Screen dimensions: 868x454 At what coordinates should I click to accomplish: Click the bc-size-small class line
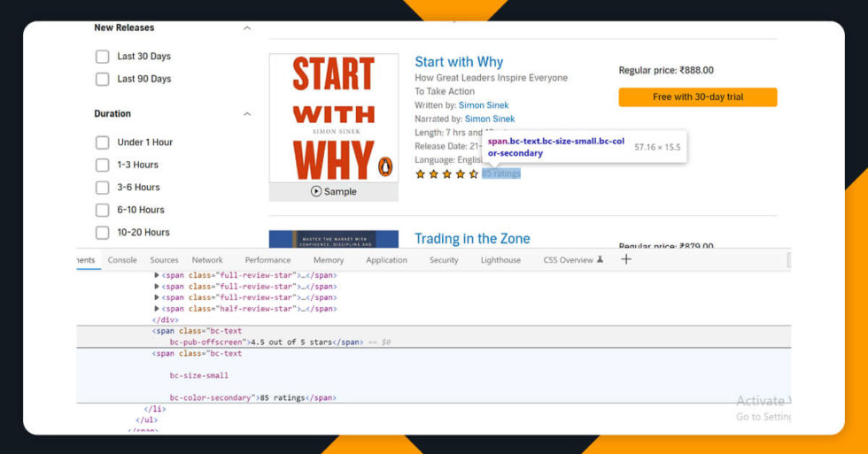pos(198,375)
